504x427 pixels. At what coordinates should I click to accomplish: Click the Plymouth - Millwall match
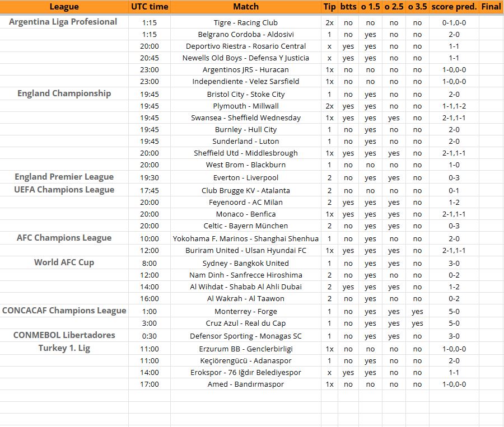pos(246,106)
